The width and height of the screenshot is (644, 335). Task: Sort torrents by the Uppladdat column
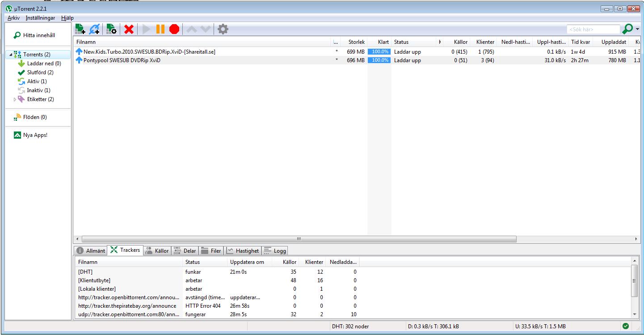click(x=611, y=42)
